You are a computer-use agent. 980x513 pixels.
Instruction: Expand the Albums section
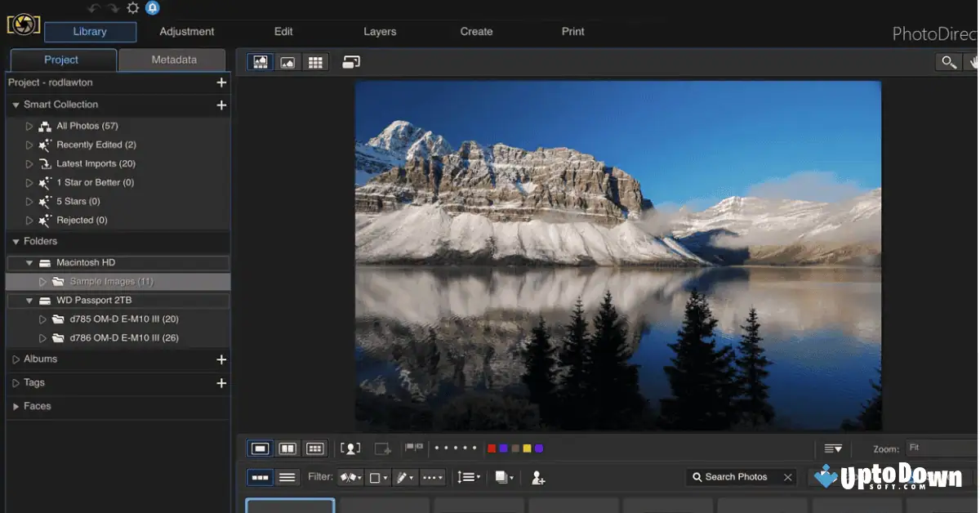click(14, 359)
